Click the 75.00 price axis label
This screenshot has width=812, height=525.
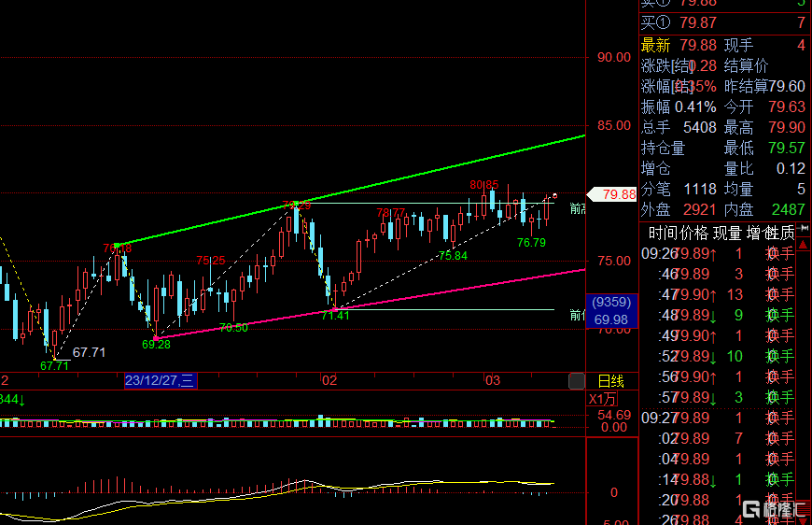tap(613, 261)
